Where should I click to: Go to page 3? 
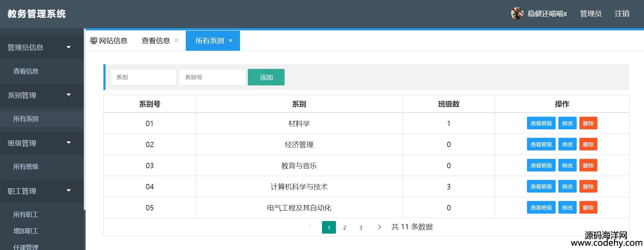pyautogui.click(x=361, y=227)
